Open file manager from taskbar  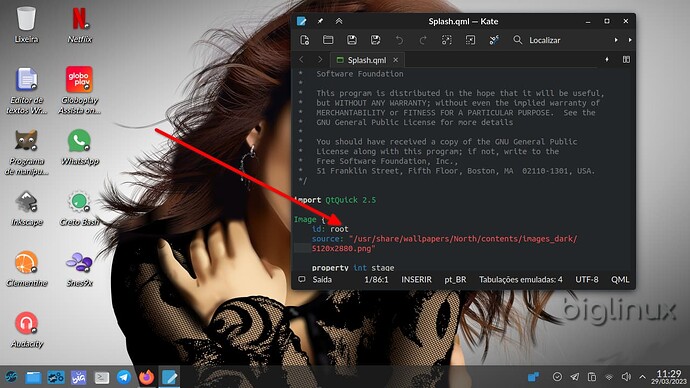33,377
